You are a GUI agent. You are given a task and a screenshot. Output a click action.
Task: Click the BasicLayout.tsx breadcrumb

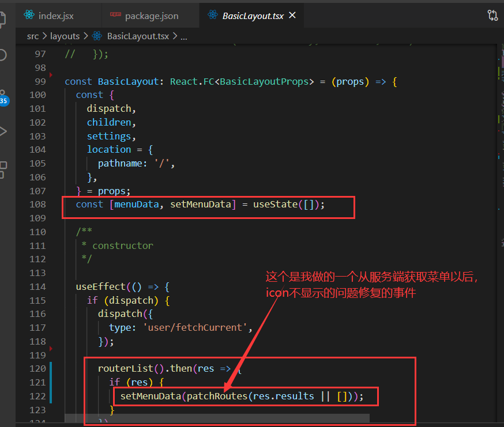(x=138, y=36)
